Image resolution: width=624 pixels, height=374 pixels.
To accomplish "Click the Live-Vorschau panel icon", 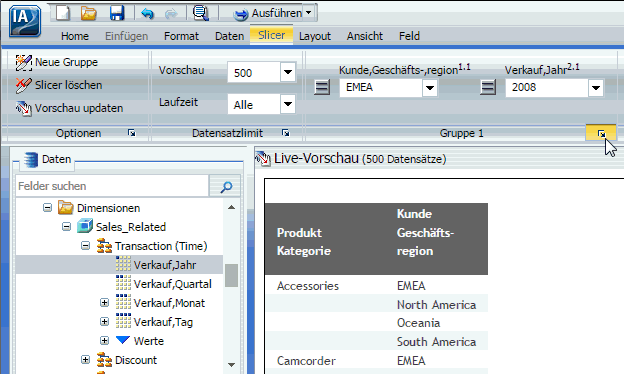I will click(263, 159).
